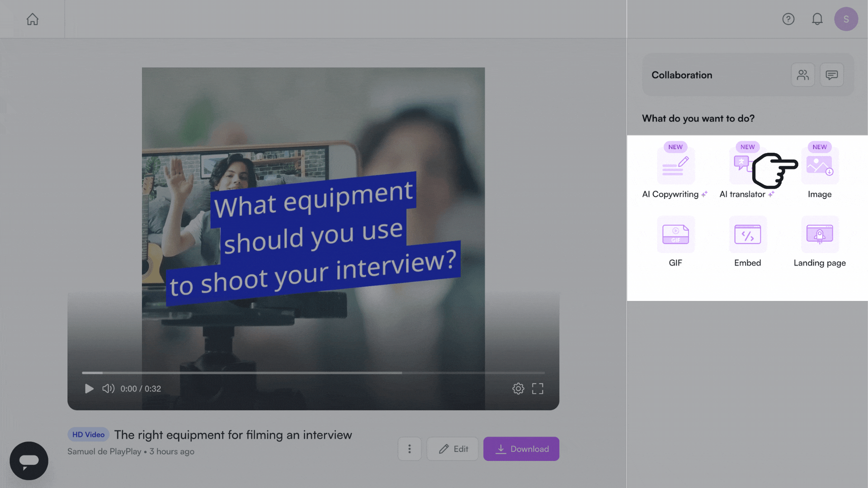Create a GIF from the video
The image size is (868, 488).
675,235
